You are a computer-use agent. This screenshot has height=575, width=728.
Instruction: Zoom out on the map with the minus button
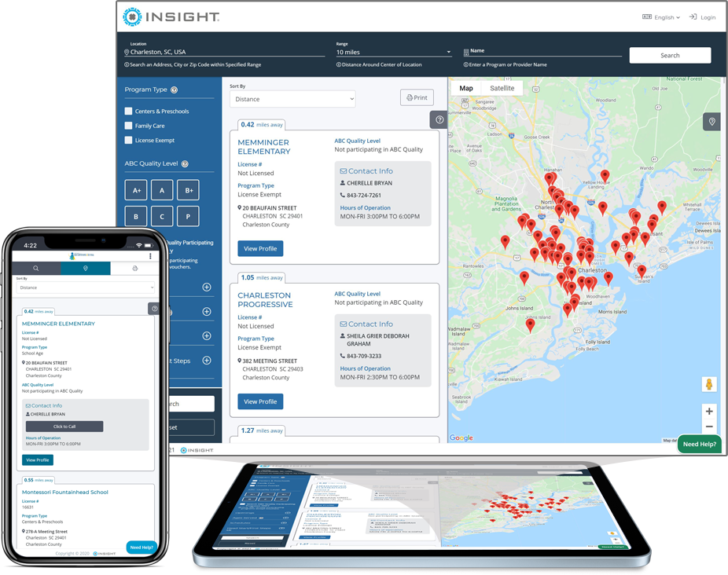coord(709,427)
